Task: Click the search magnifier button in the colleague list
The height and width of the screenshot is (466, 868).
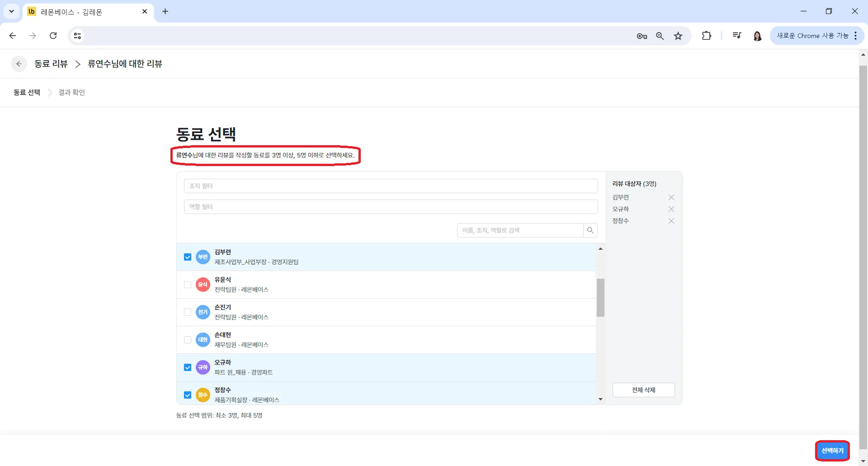Action: 590,230
